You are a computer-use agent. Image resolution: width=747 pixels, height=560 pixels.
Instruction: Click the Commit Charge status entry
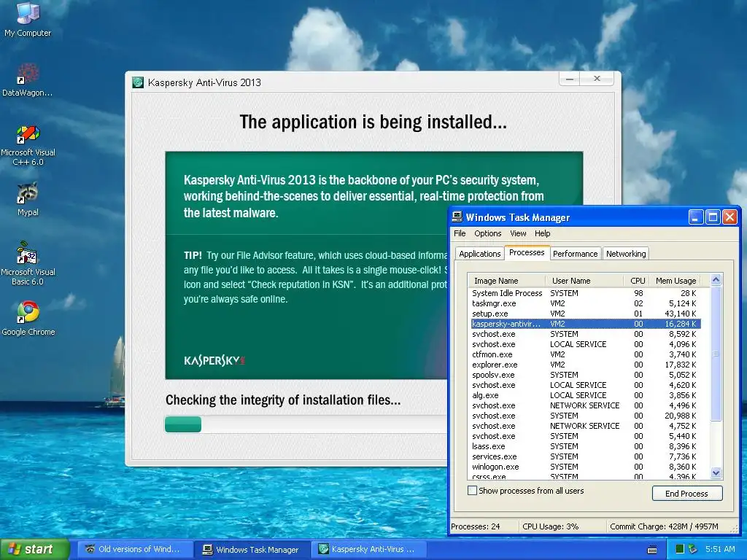click(x=664, y=526)
